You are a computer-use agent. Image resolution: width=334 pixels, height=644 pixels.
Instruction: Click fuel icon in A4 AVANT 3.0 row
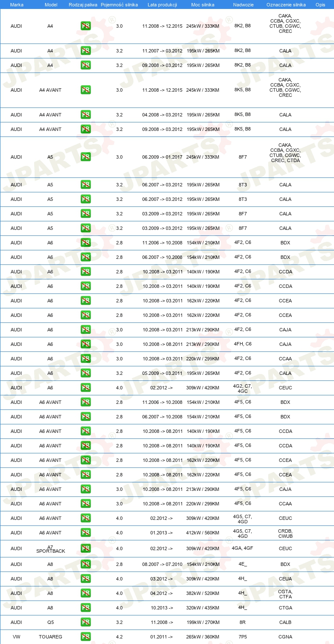(86, 90)
